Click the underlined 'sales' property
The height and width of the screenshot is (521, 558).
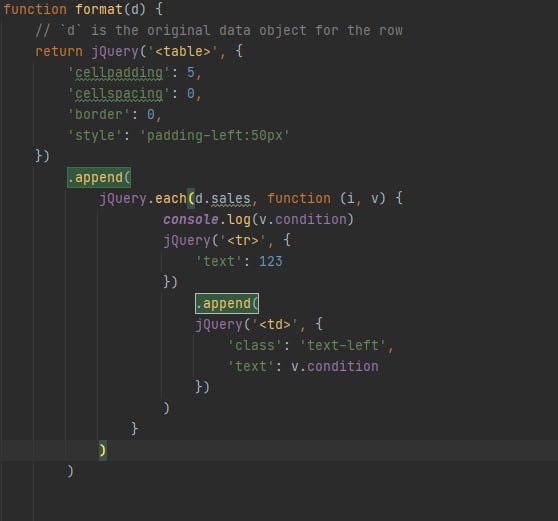tap(231, 199)
